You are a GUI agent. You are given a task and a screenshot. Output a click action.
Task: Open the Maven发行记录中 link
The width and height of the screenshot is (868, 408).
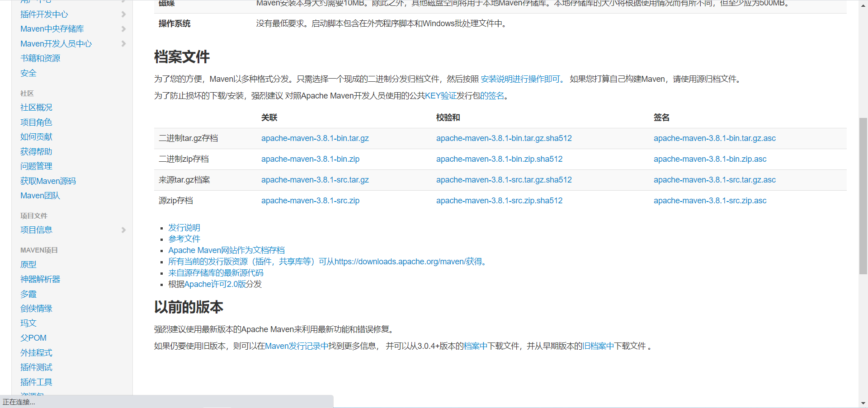(297, 346)
